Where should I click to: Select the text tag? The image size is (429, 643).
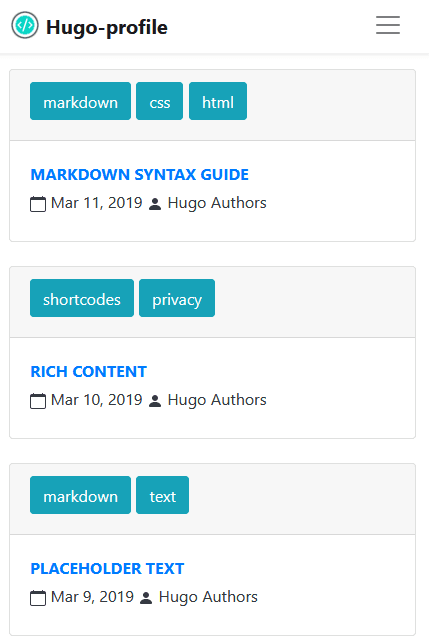pyautogui.click(x=162, y=495)
